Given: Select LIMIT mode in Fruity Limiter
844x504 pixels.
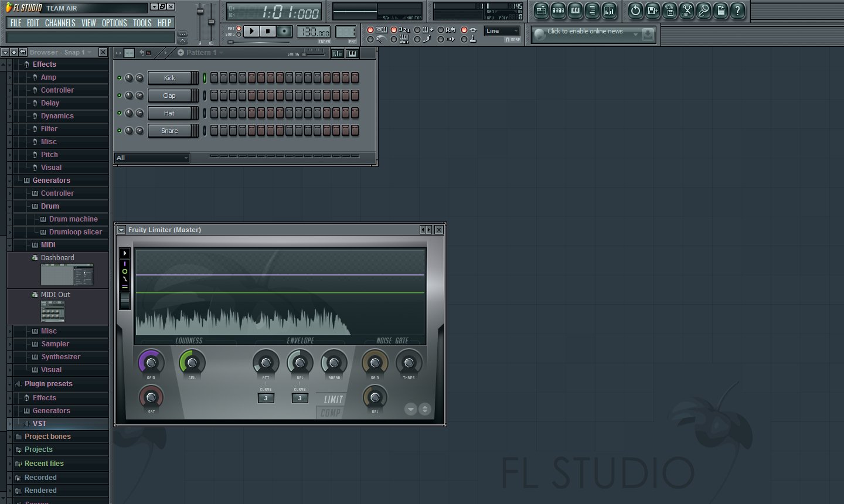Looking at the screenshot, I should click(x=333, y=400).
